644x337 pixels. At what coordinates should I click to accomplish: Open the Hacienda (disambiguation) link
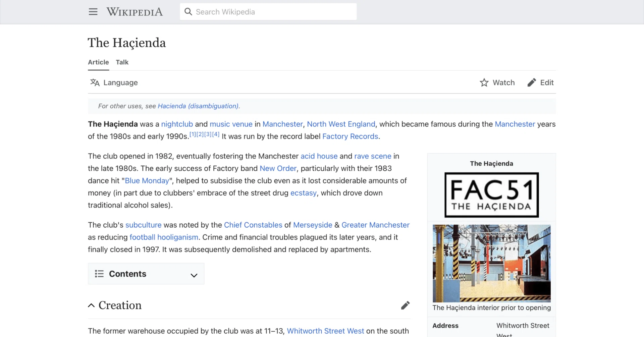(x=198, y=106)
